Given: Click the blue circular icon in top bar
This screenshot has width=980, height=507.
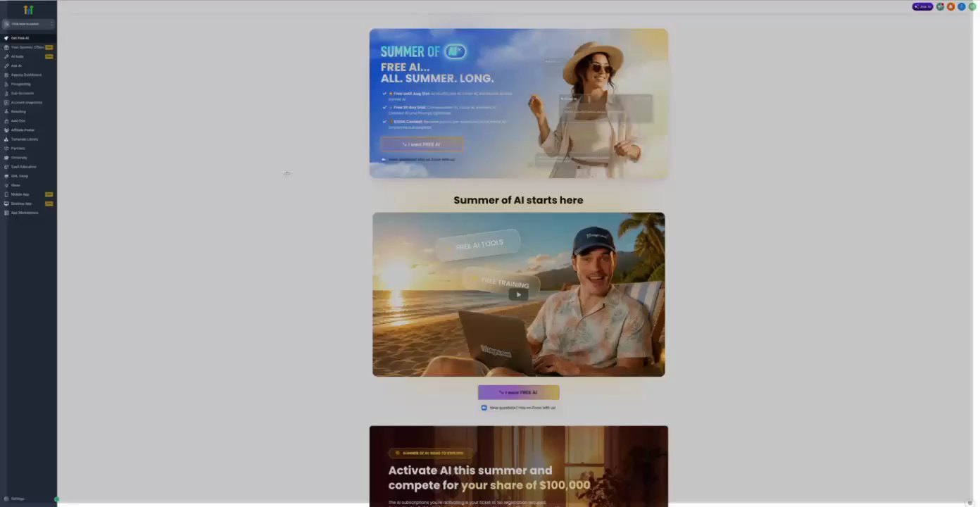Looking at the screenshot, I should click(x=962, y=6).
